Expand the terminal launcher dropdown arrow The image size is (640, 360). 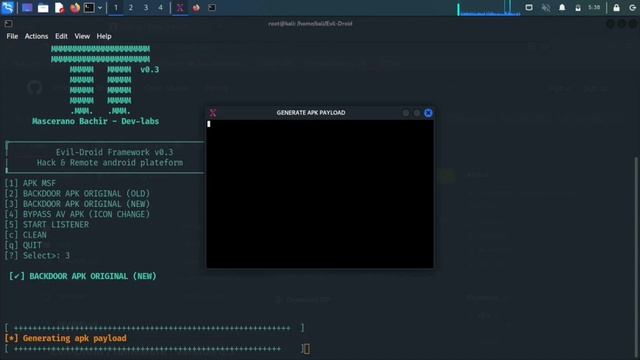100,8
